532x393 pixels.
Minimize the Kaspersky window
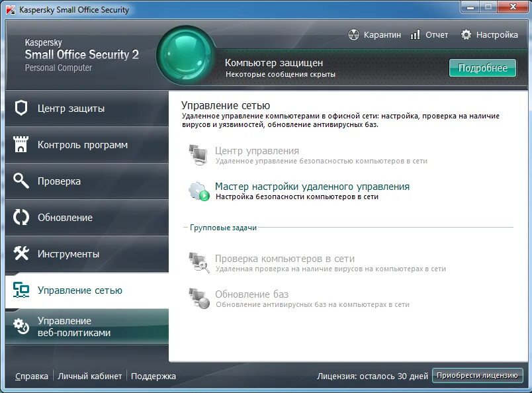(x=470, y=7)
